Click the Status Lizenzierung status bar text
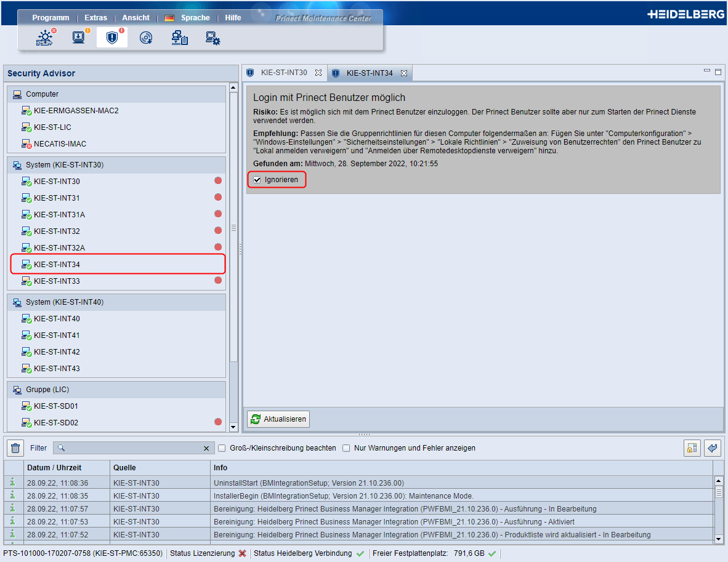Screen dimensions: 728x562 tap(203, 553)
